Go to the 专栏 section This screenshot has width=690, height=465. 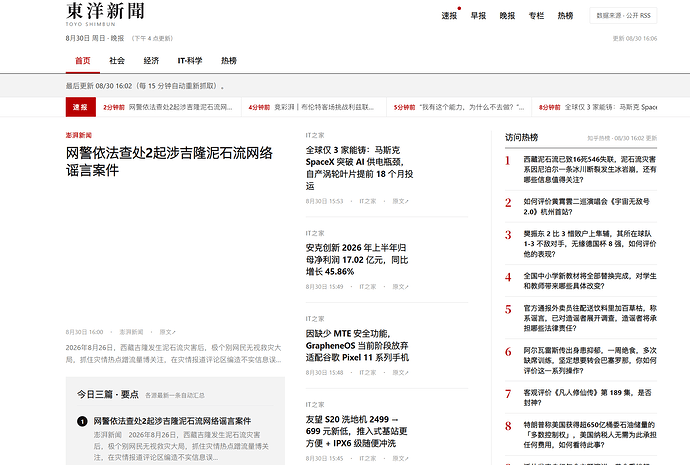click(536, 16)
